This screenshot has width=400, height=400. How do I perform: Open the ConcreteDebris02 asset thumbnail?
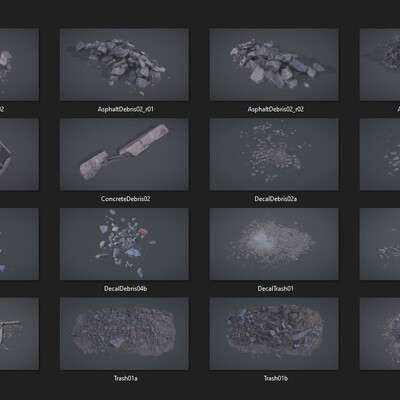click(124, 154)
